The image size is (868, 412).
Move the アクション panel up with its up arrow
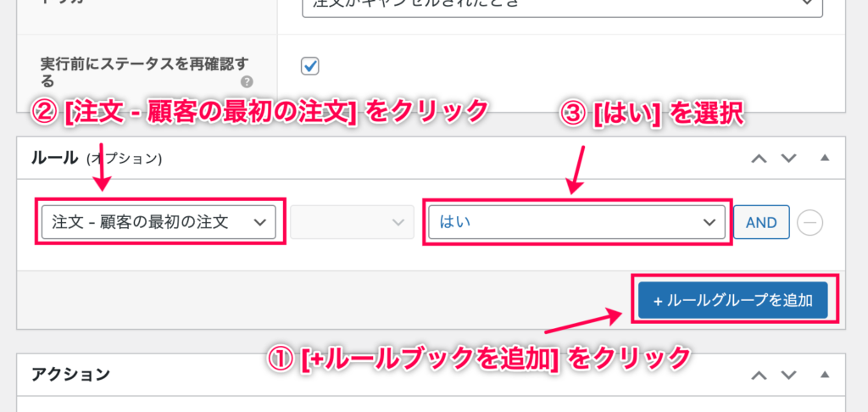[759, 375]
